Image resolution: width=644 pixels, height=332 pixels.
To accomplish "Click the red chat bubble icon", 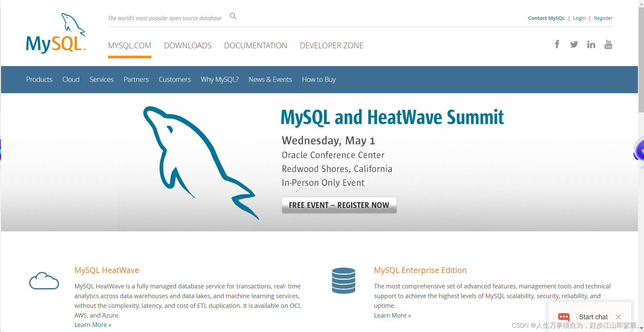I will 563,317.
